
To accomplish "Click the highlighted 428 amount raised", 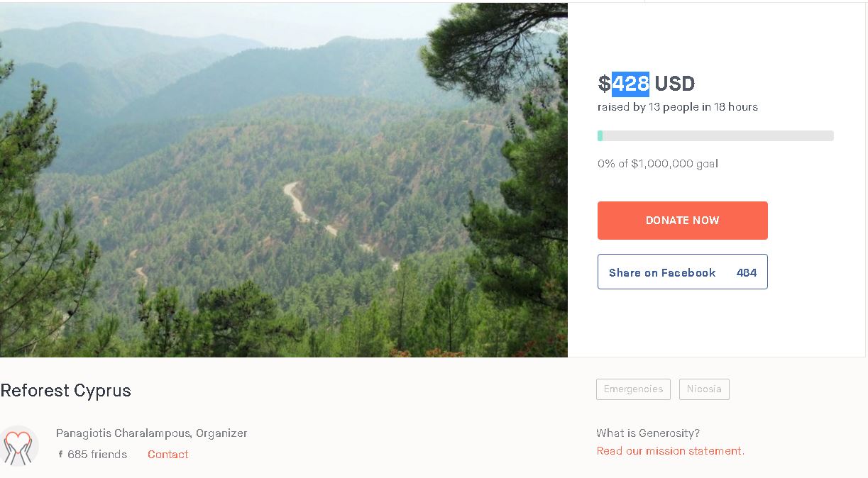I will point(630,84).
